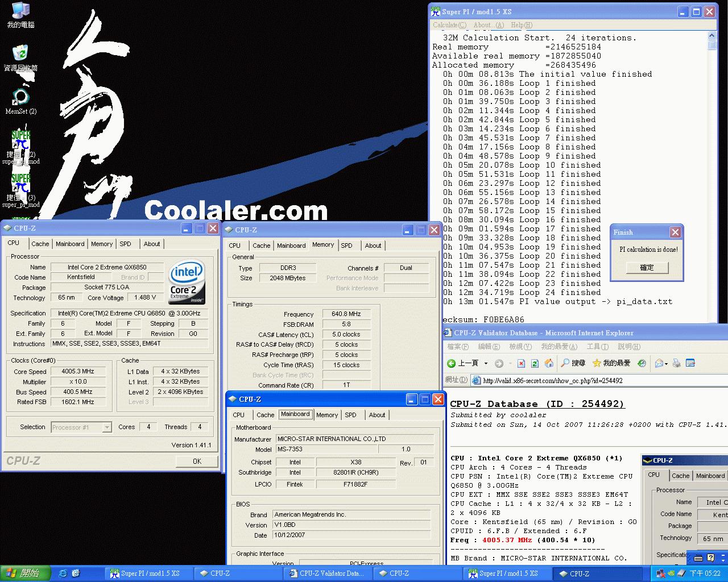Open the 檢視(V) menu in Internet Explorer

(x=520, y=347)
